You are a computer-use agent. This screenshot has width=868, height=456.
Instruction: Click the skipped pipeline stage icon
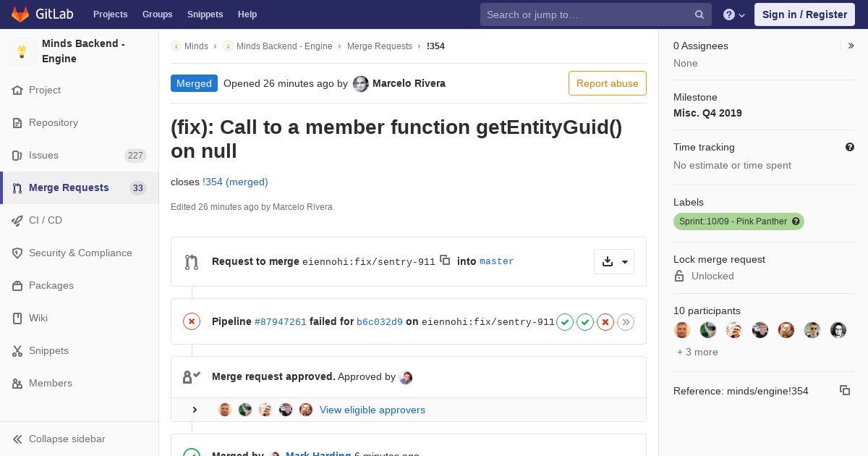pos(626,322)
